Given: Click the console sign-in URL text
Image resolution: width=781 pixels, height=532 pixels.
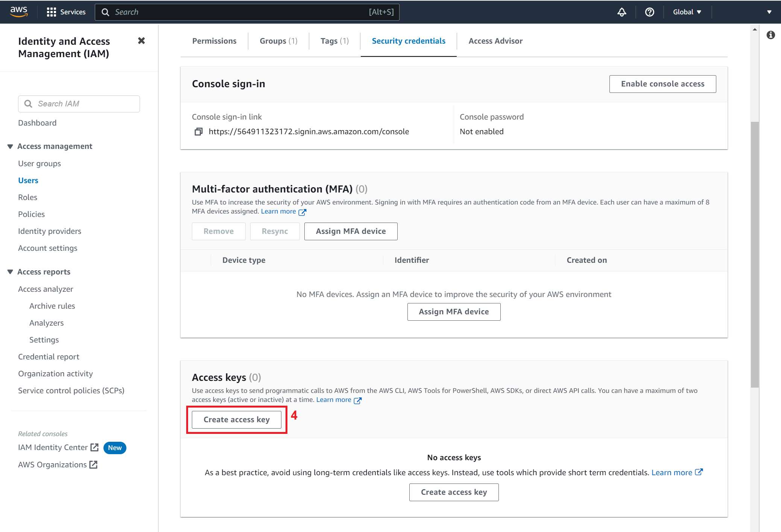Looking at the screenshot, I should (308, 132).
